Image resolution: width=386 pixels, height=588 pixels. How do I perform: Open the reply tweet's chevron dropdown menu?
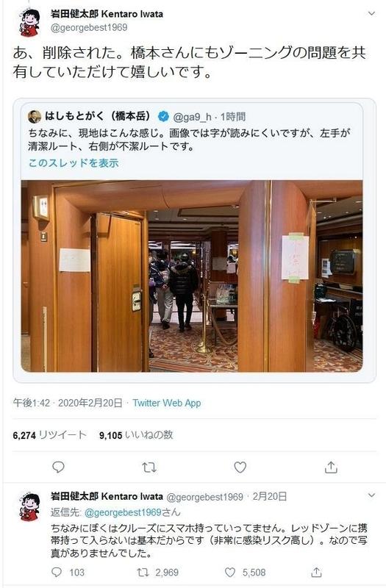coord(371,495)
